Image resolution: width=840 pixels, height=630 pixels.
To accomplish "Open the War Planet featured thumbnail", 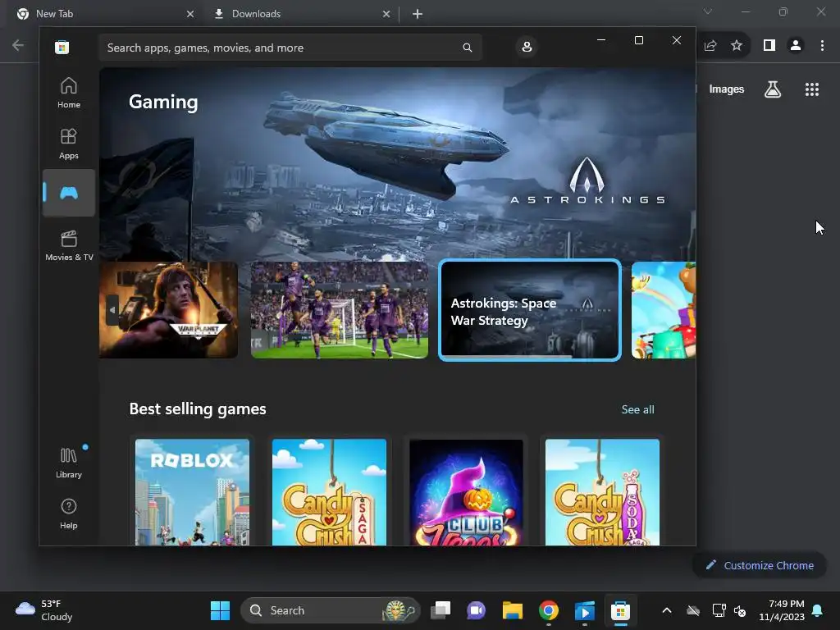I will (168, 309).
